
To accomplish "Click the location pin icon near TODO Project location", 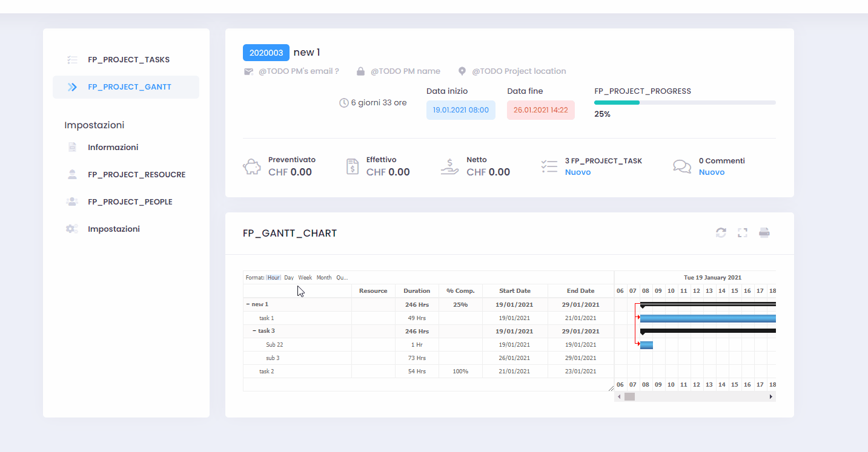I will [462, 71].
